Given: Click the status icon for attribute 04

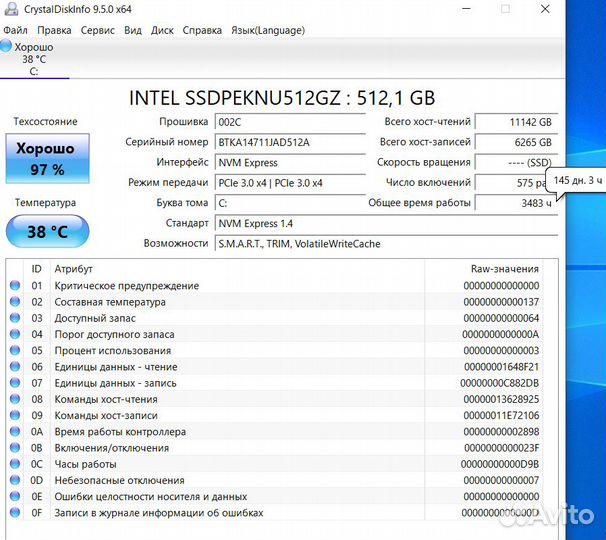Looking at the screenshot, I should point(15,334).
